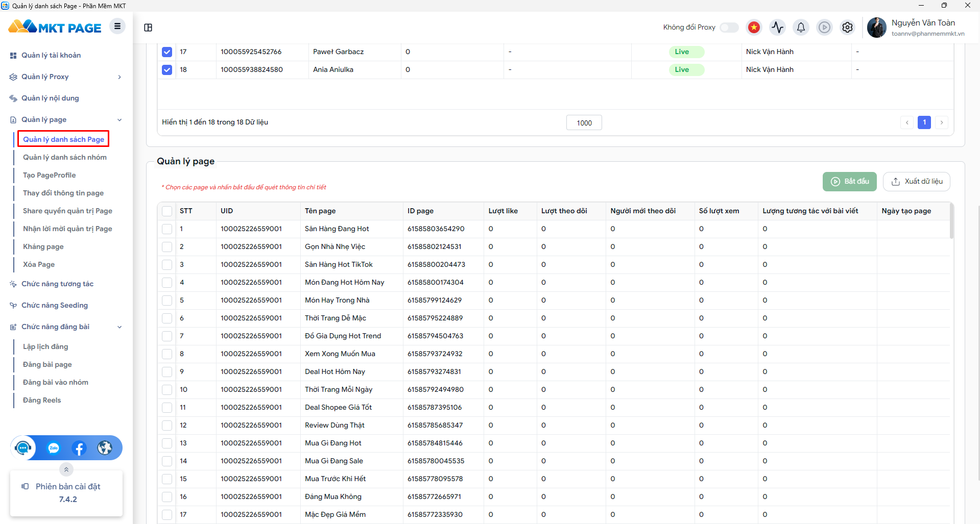Image resolution: width=980 pixels, height=524 pixels.
Task: Open the notifications bell
Action: pyautogui.click(x=801, y=28)
